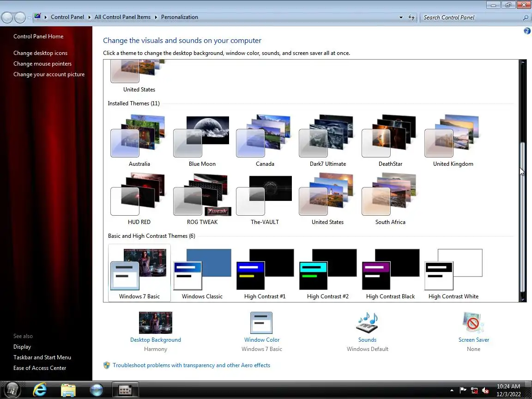Click the Control Panel icon in address bar
The width and height of the screenshot is (532, 399).
37,17
